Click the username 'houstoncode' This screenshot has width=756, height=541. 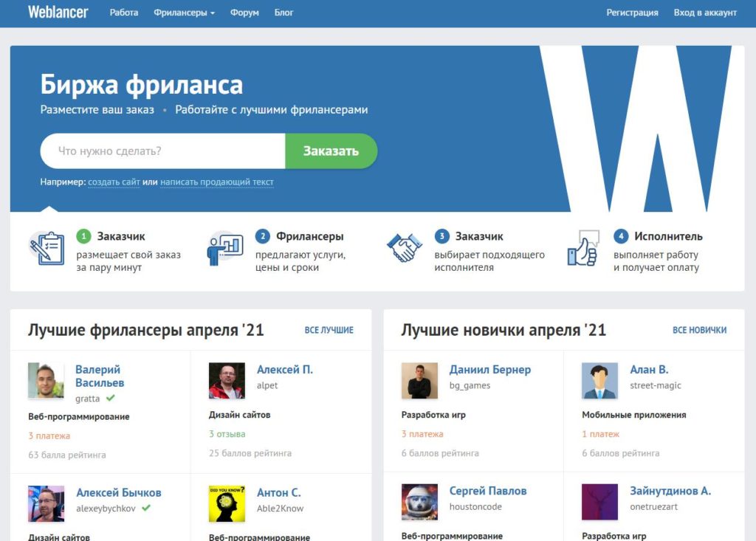pos(475,506)
